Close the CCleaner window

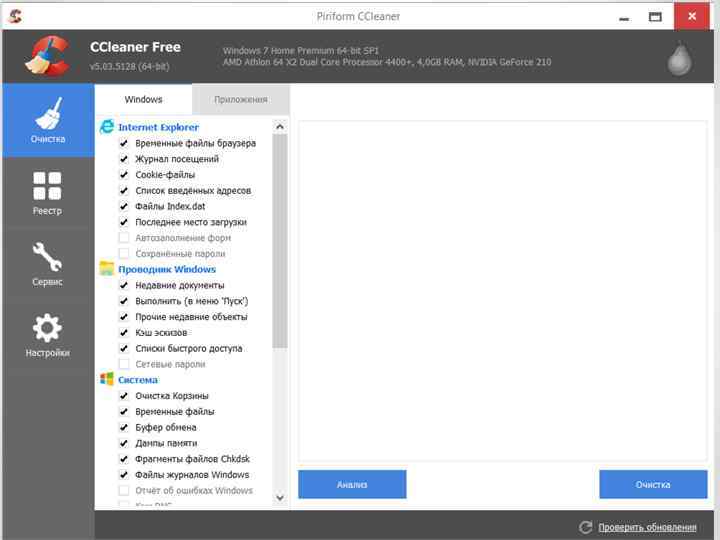click(x=692, y=17)
